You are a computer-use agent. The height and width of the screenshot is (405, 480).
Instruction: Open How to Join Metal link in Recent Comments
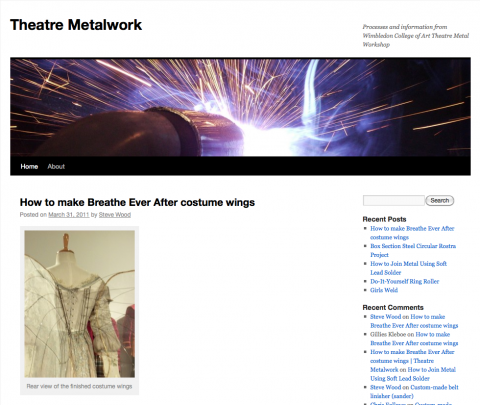coord(413,374)
